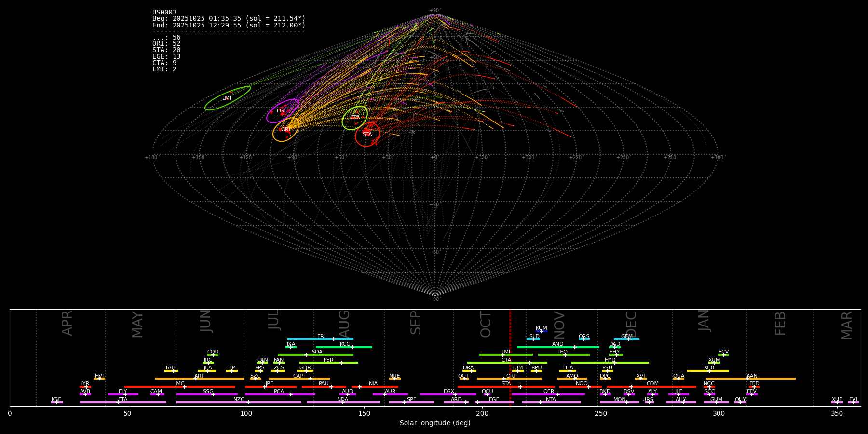Viewport: 868px width, 434px height.
Task: Click the NIA shower bar in timeline
Action: coord(375,387)
